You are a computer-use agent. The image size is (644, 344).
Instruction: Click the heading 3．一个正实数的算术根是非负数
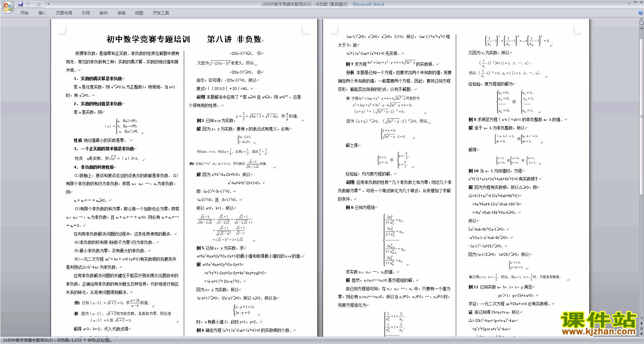click(104, 149)
